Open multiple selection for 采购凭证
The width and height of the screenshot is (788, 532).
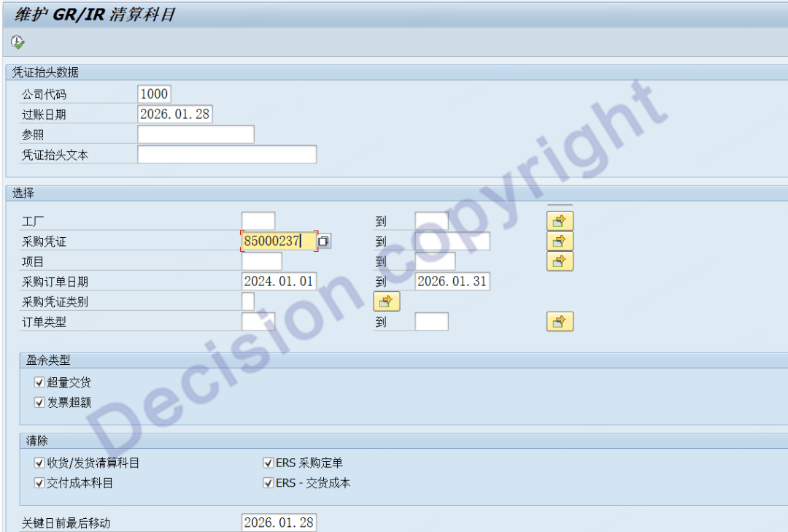[x=560, y=241]
